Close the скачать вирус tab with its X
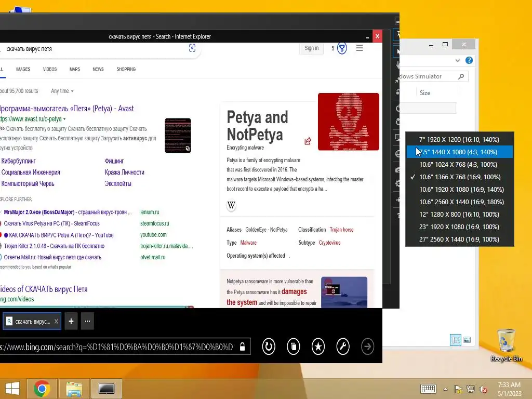532x399 pixels. pos(56,321)
